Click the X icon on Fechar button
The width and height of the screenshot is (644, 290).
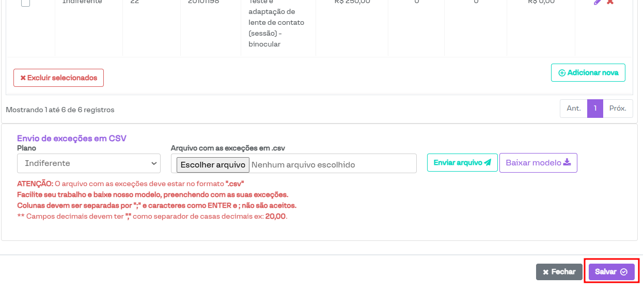tap(545, 272)
